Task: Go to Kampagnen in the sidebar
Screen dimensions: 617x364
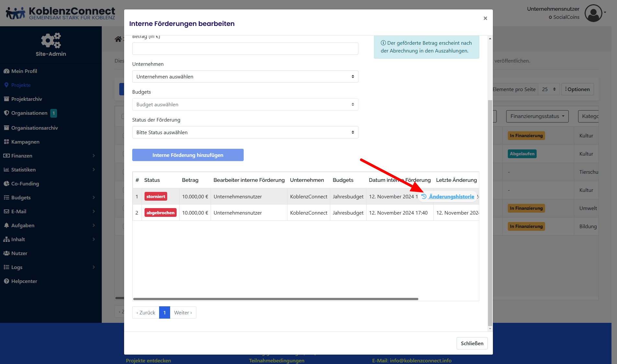Action: 25,142
